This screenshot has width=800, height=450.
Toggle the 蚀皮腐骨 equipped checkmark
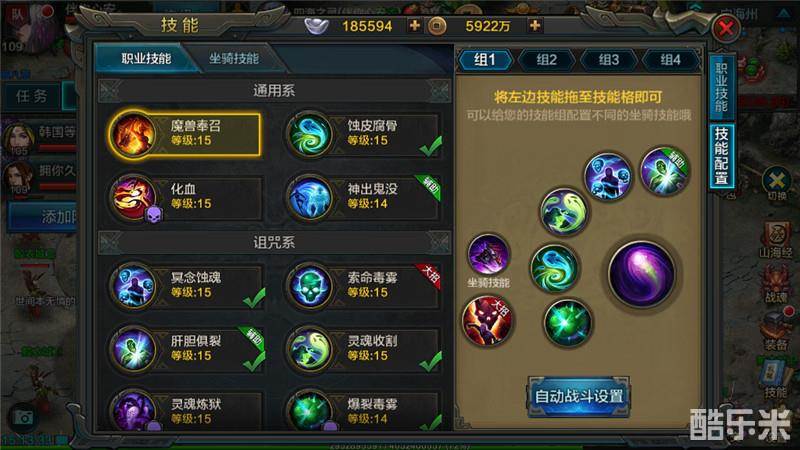coord(431,146)
